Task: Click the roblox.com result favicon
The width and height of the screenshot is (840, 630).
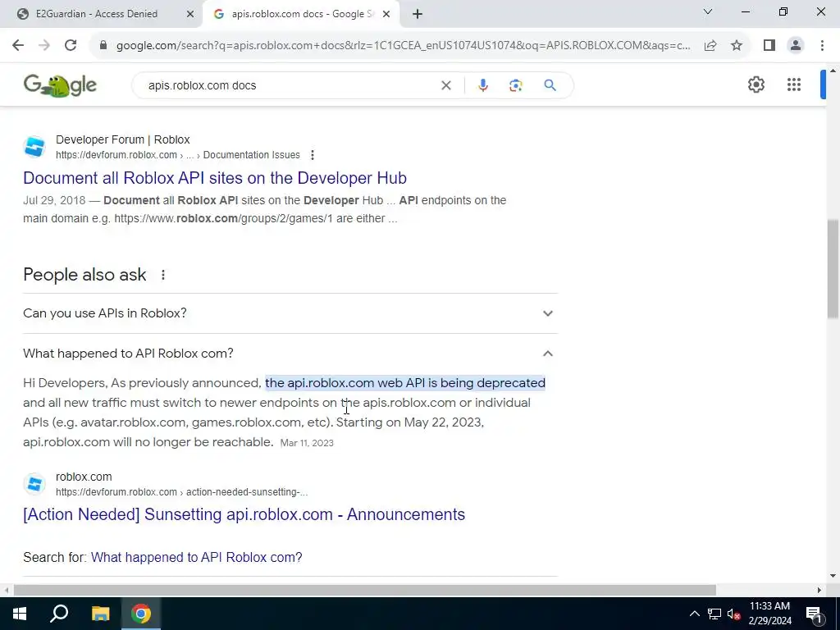Action: pyautogui.click(x=34, y=484)
